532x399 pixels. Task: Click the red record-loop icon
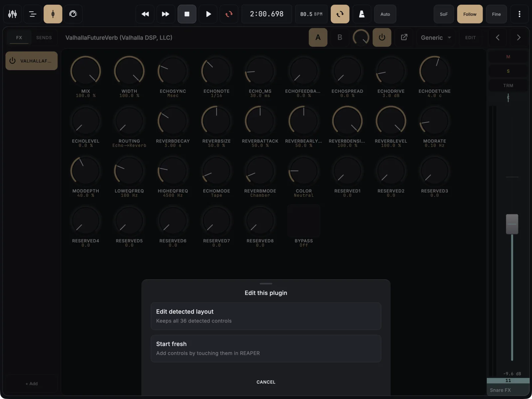229,14
